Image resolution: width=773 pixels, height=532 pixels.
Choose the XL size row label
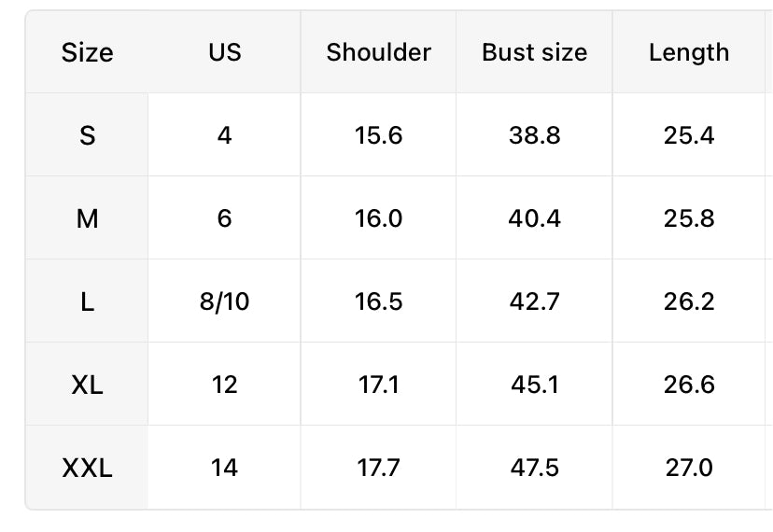[87, 385]
